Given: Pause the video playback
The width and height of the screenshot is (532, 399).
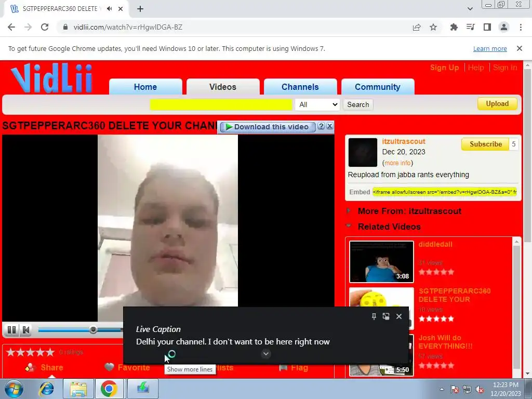Looking at the screenshot, I should (x=11, y=330).
